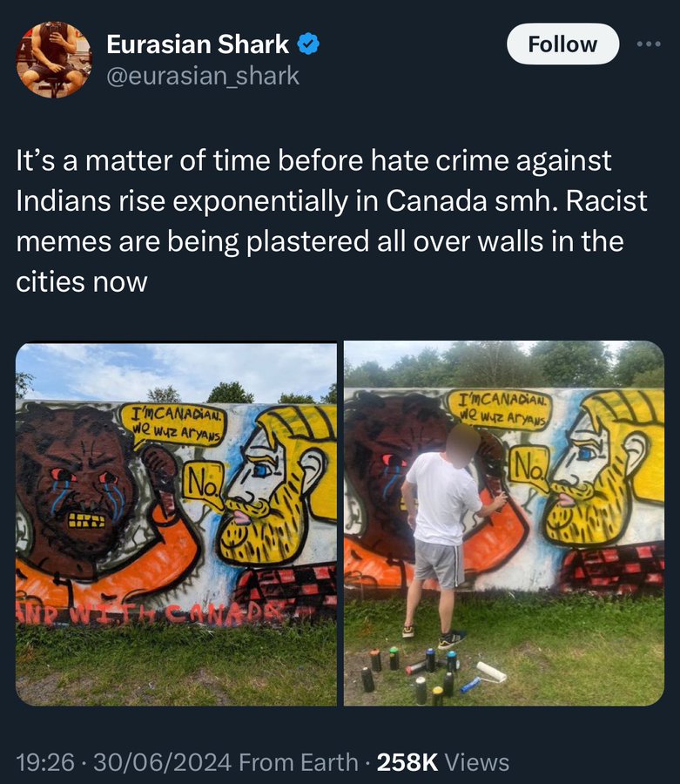Open the left graffiti mural photo
This screenshot has width=680, height=784.
point(176,524)
